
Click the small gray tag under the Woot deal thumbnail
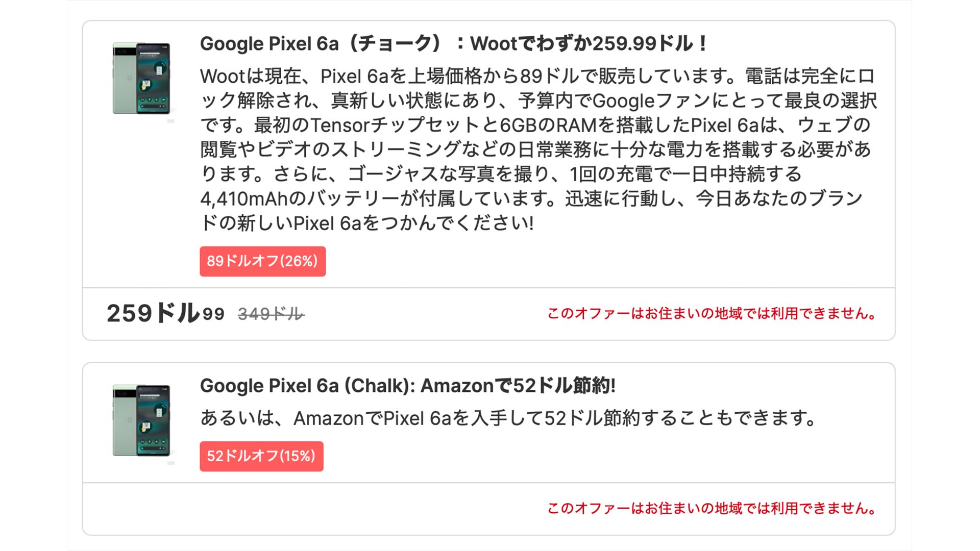point(170,121)
